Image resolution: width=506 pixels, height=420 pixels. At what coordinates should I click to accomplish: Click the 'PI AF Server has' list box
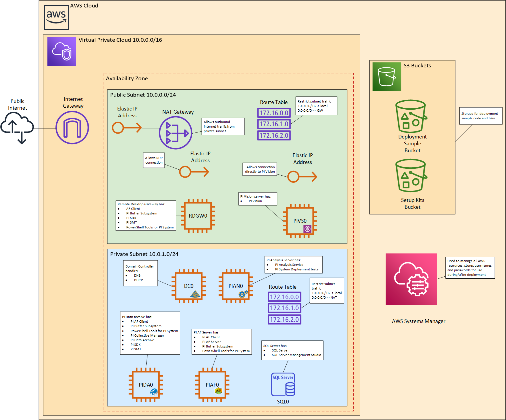(222, 342)
